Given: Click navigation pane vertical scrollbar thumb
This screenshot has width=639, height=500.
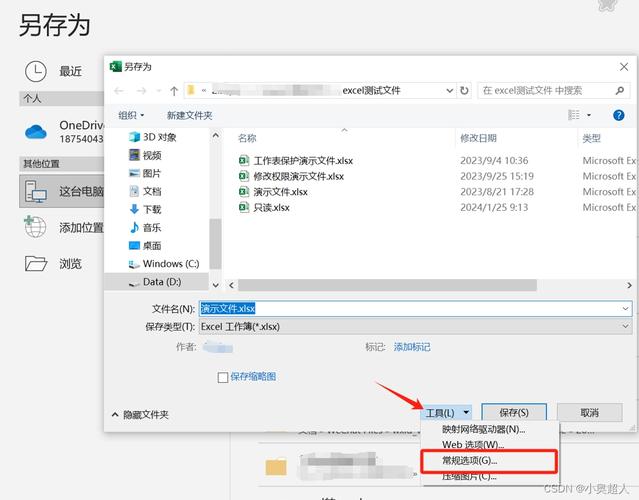Looking at the screenshot, I should [215, 244].
